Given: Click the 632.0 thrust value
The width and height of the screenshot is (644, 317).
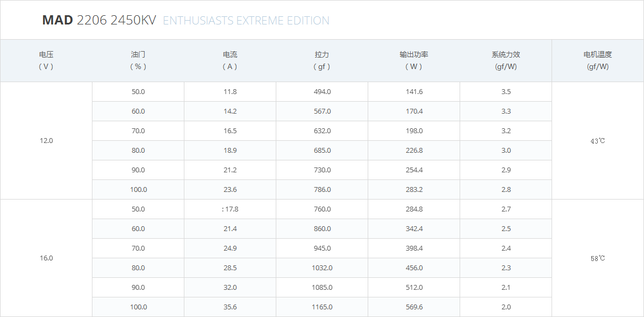Looking at the screenshot, I should 322,130.
